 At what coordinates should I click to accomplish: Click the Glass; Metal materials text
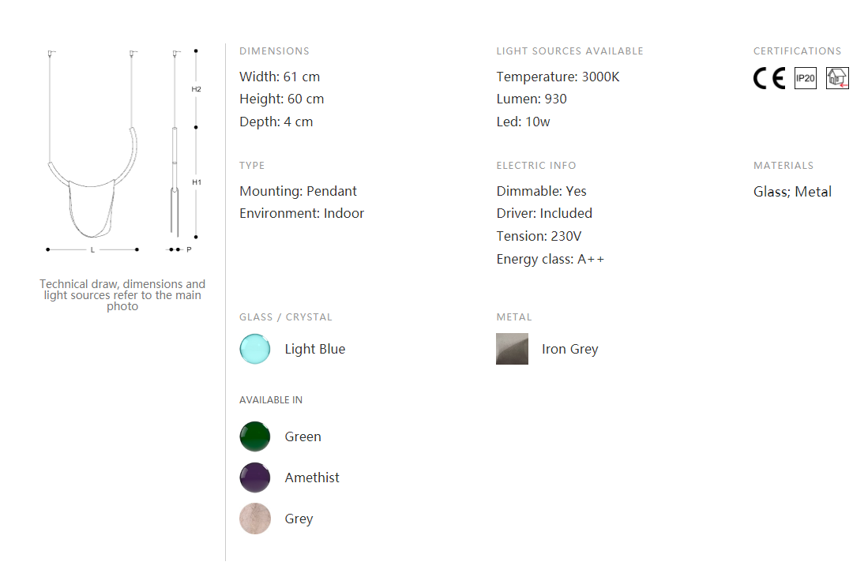pyautogui.click(x=792, y=192)
